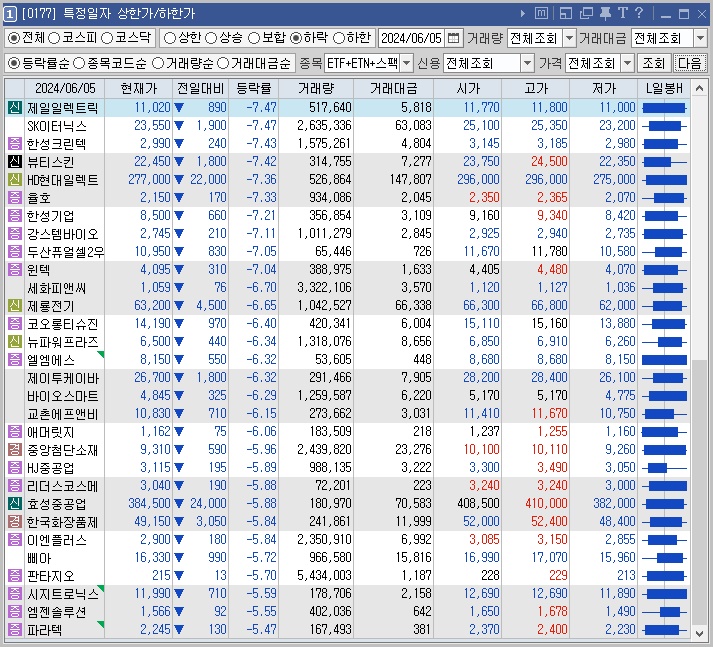
Task: Click the 조회 search button
Action: [x=653, y=63]
